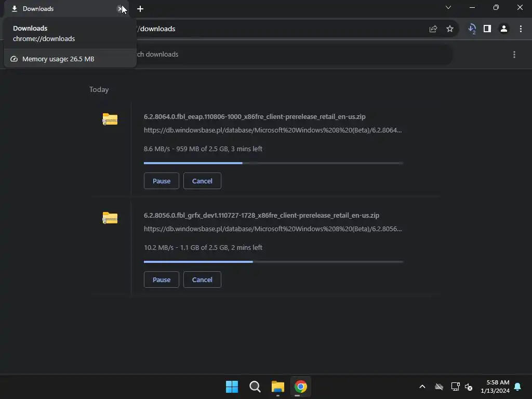Pause the 6.2.8064 zip download
Viewport: 532px width, 399px height.
tap(162, 181)
